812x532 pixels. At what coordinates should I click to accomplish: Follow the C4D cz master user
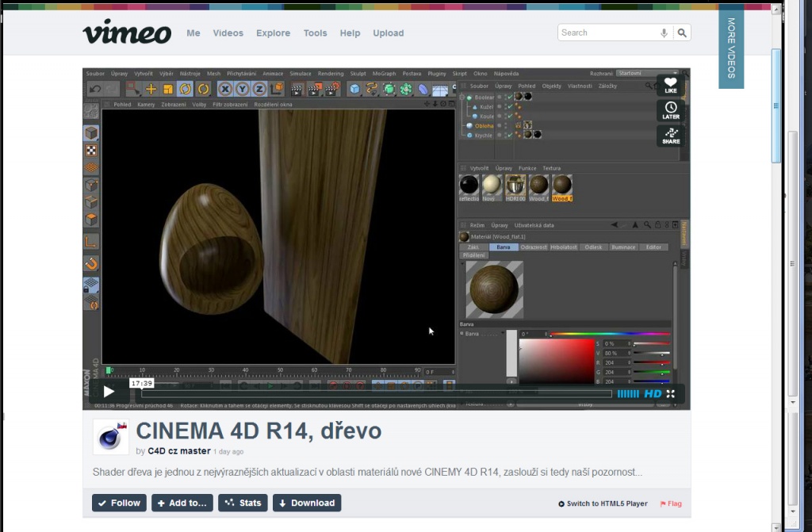(x=119, y=503)
